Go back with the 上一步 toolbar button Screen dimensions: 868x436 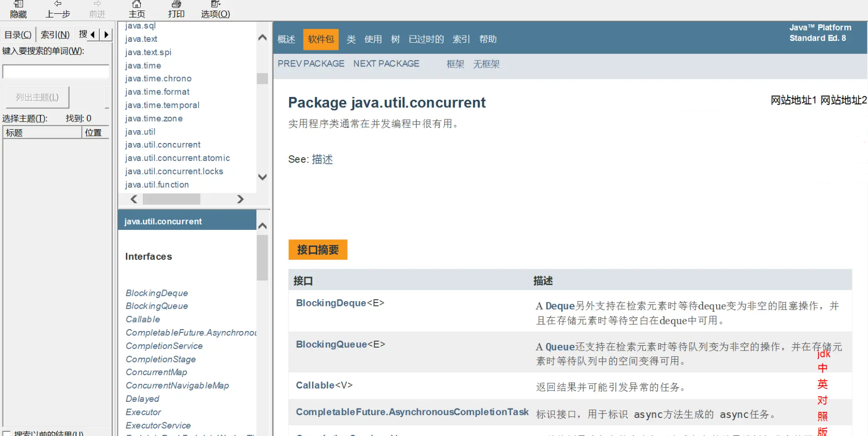coord(58,9)
